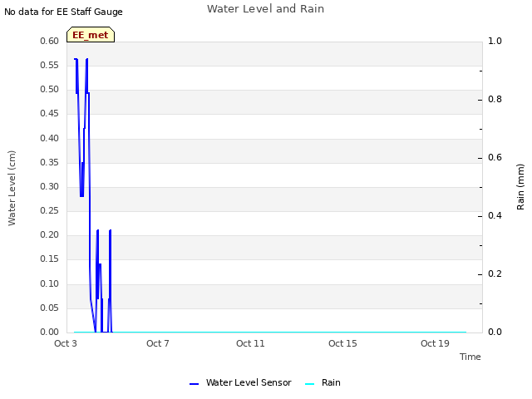Click the 0.8 rain axis tick label
Viewport: 532px width, 399px height.
495,99
